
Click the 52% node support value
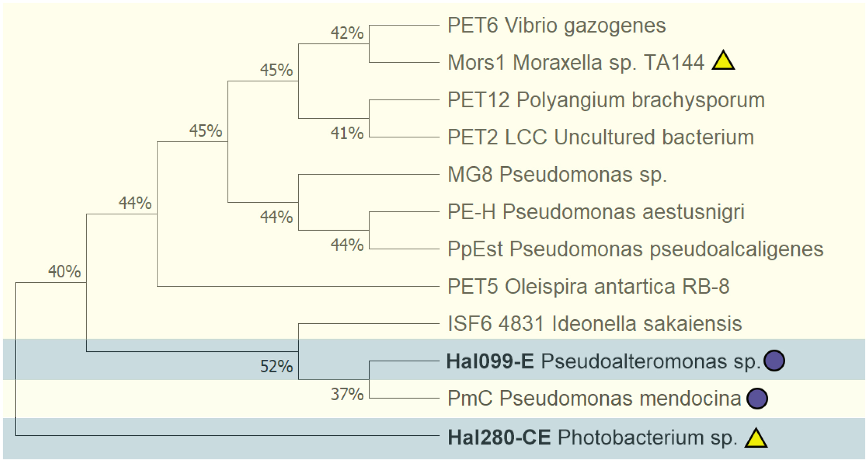coord(276,366)
